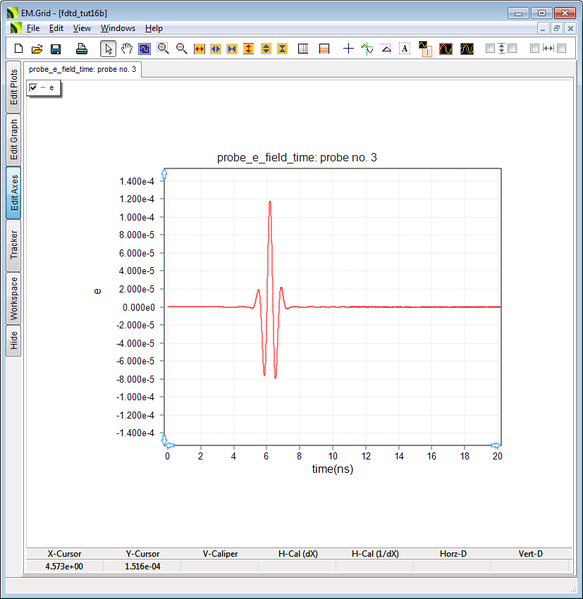
Task: Open the Help menu
Action: 154,28
